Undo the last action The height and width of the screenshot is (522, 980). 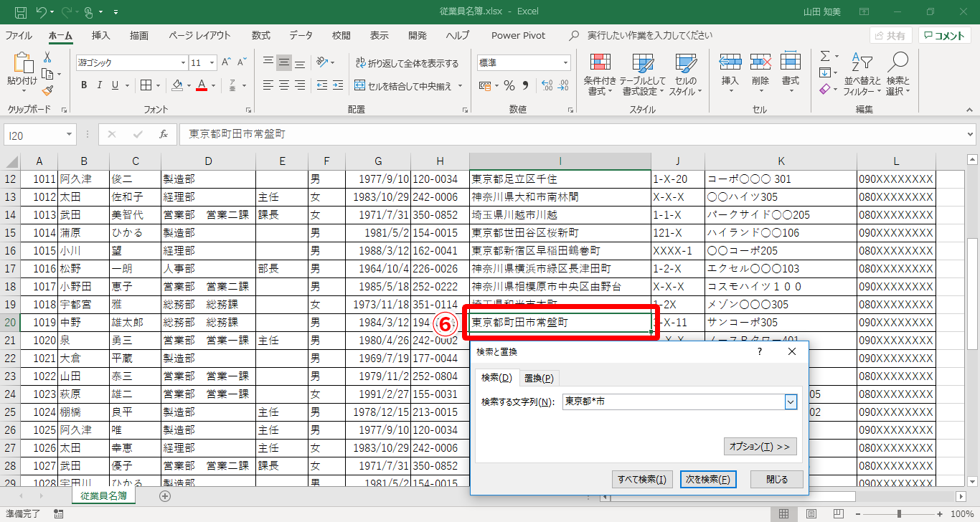pyautogui.click(x=42, y=12)
